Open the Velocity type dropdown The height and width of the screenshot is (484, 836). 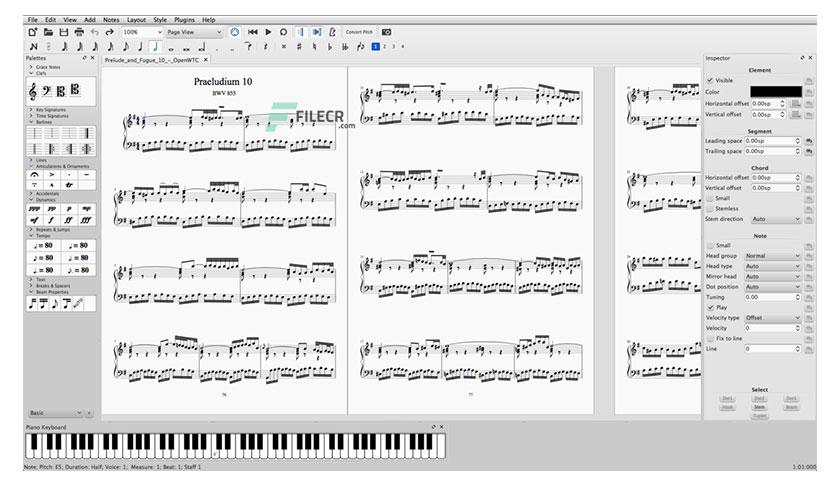pos(773,318)
